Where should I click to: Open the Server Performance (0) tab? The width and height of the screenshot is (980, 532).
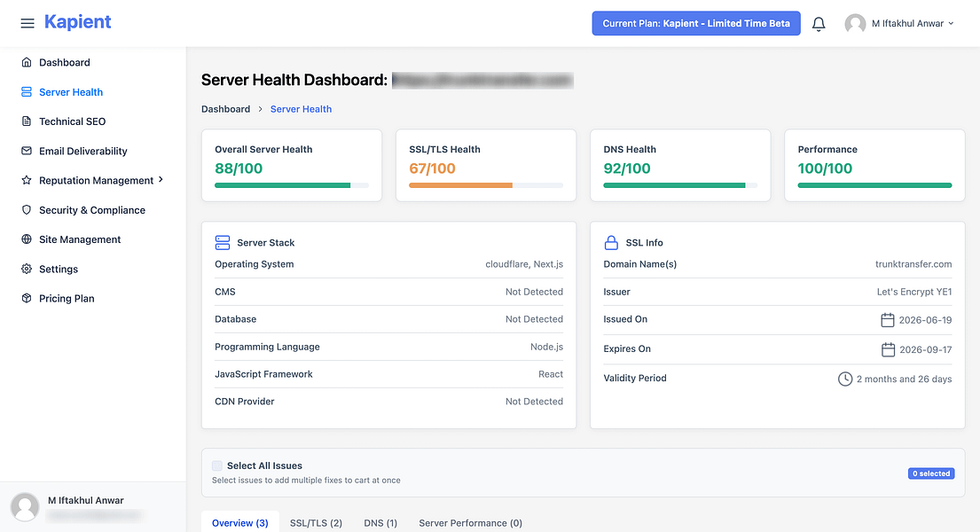471,523
